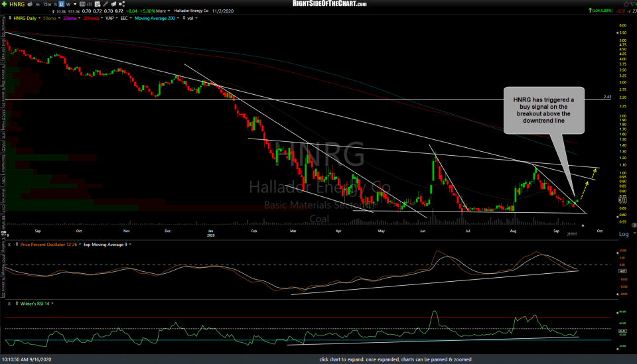Open the 200ema indicator dropdown

(x=102, y=19)
